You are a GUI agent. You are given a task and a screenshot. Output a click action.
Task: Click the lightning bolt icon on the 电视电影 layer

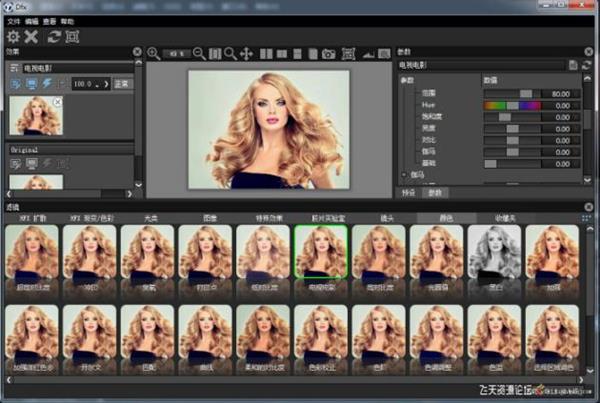pos(47,83)
